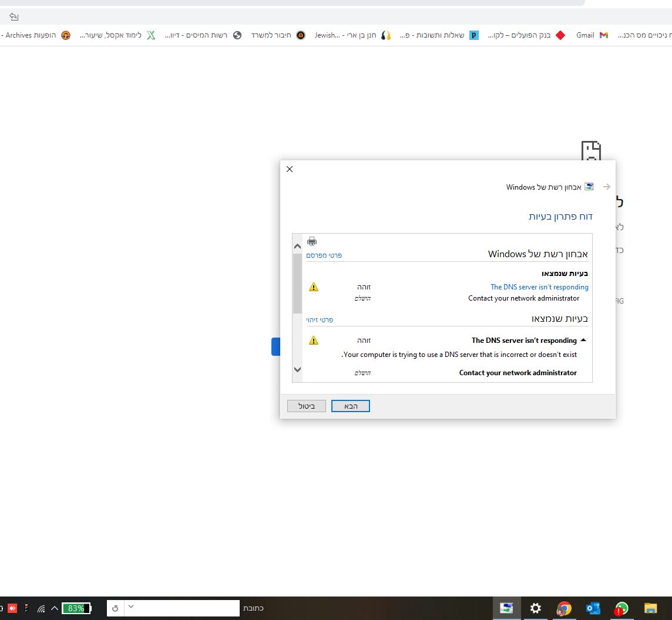Open the פרטי מפרסם publisher details link

(324, 255)
